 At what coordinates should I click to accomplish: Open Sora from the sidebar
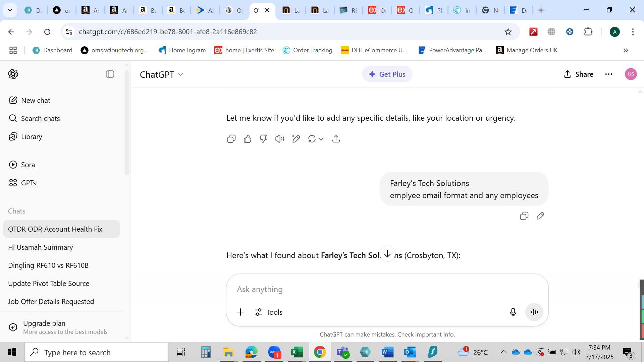point(22,165)
